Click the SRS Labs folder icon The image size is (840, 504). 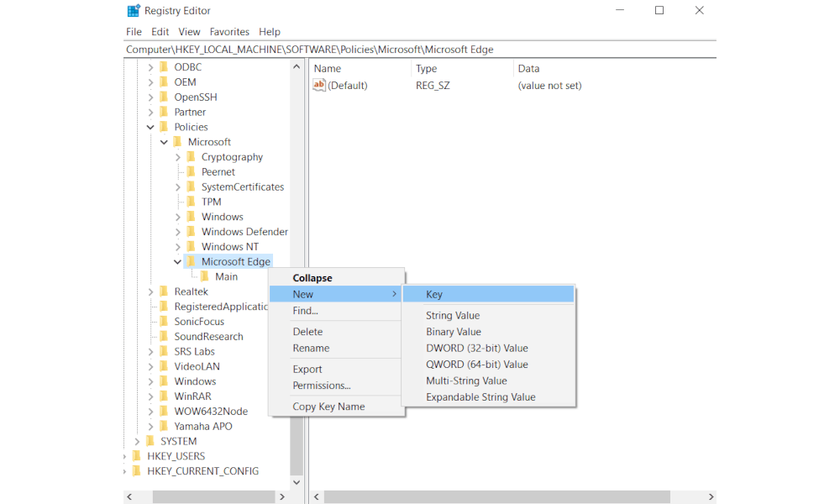tap(164, 352)
